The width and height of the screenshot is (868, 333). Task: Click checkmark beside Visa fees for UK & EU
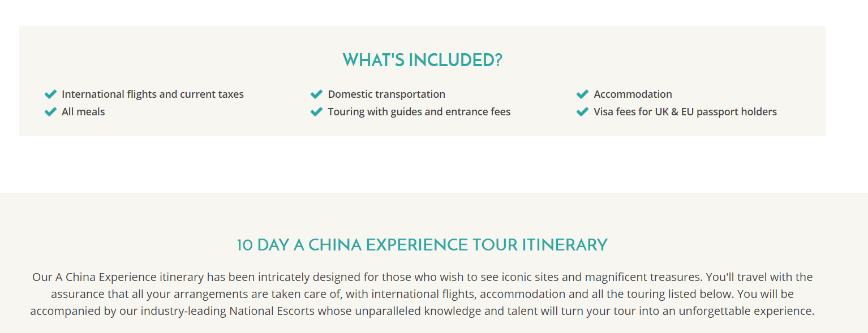click(582, 111)
